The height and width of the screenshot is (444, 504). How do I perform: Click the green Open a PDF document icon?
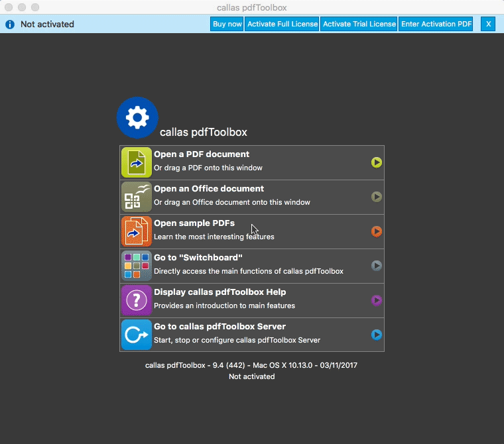click(x=137, y=162)
